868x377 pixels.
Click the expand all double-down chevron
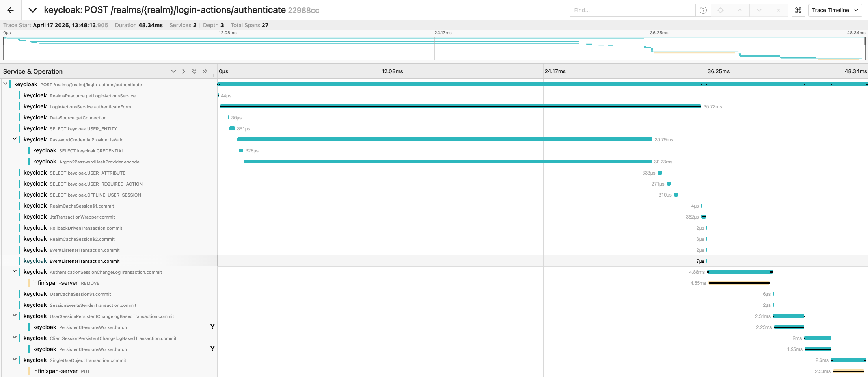[x=194, y=71]
